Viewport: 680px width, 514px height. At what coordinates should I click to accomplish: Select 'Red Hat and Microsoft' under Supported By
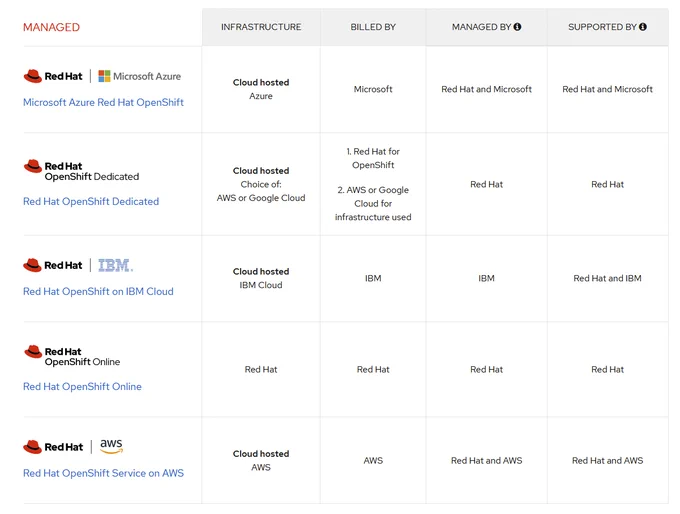pos(607,89)
